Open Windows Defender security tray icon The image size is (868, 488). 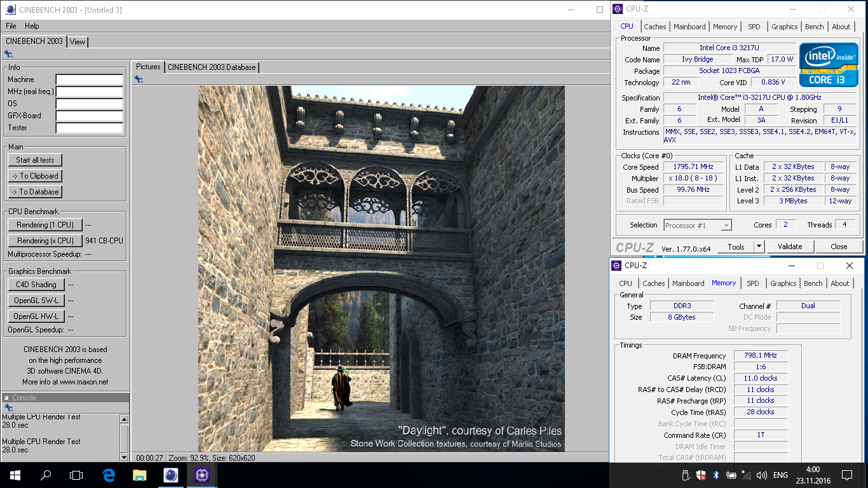click(701, 475)
